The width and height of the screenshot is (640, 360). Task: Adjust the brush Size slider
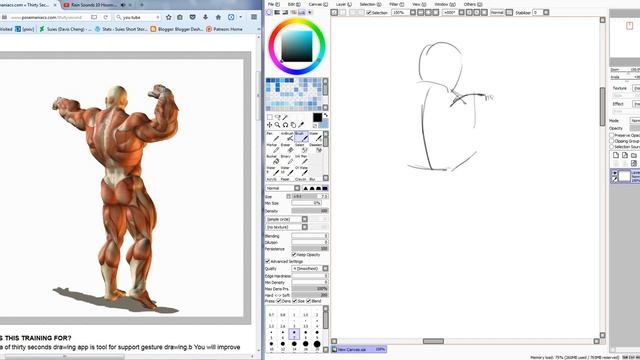click(x=310, y=196)
